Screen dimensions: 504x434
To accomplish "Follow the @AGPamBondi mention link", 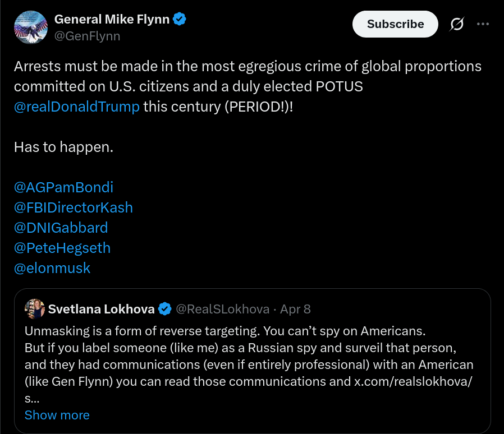I will coord(63,187).
